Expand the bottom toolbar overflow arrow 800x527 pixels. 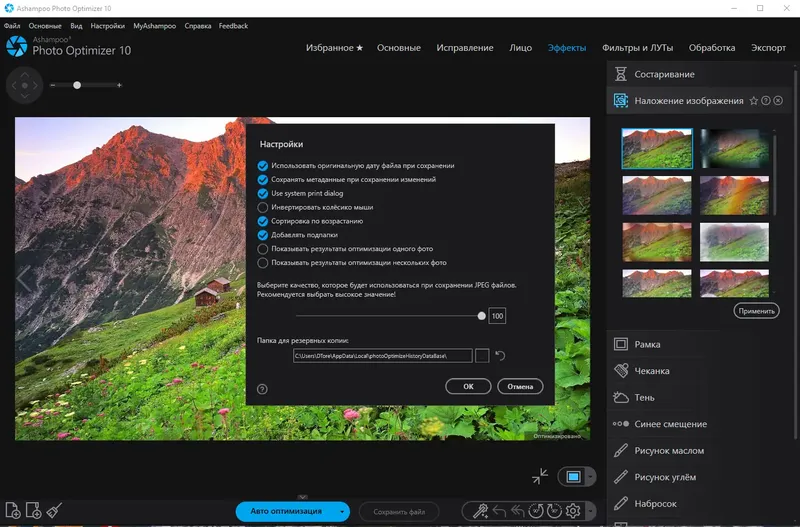[x=590, y=511]
